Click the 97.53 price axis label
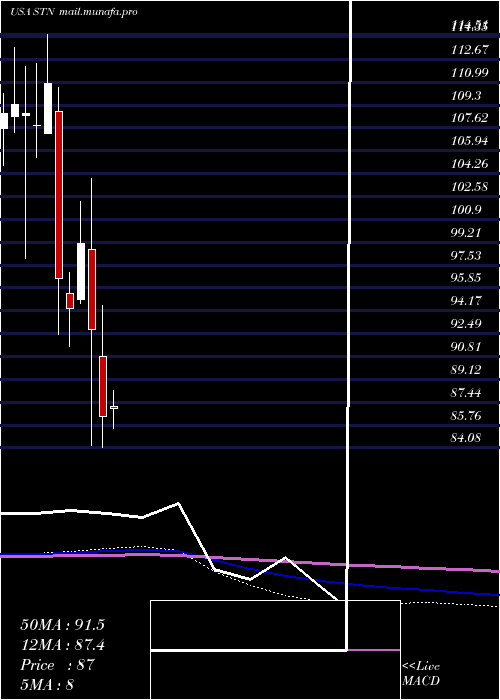Screen dimensions: 500x700 click(466, 256)
